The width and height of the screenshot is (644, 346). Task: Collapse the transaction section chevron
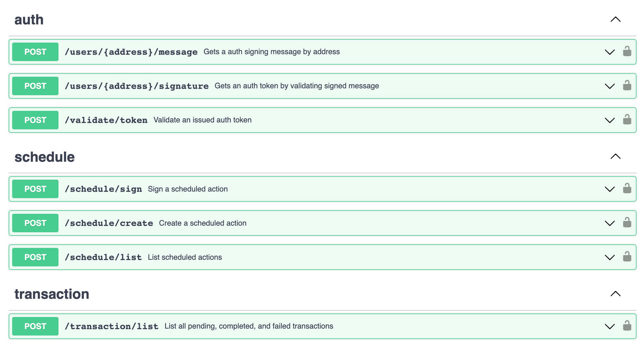pyautogui.click(x=615, y=294)
